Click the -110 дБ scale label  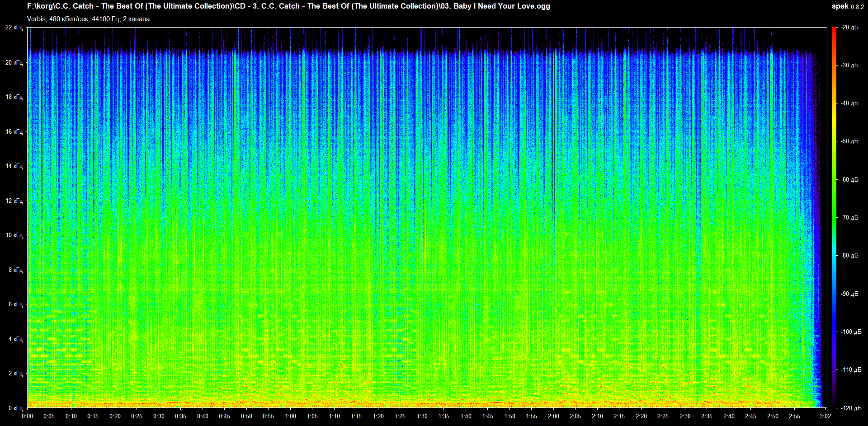pyautogui.click(x=851, y=370)
